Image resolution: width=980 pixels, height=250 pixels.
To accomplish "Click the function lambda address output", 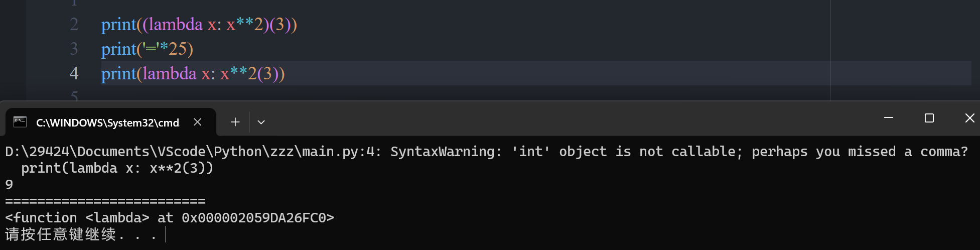I will click(x=170, y=217).
